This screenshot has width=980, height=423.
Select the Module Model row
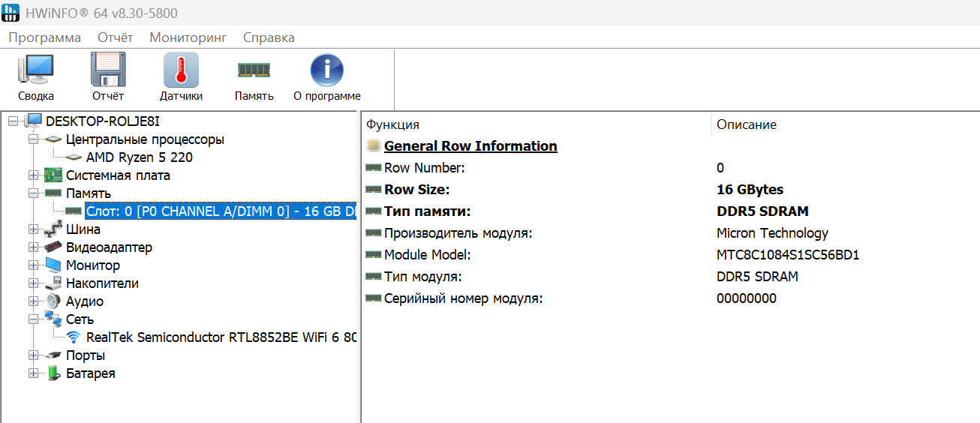click(x=428, y=255)
